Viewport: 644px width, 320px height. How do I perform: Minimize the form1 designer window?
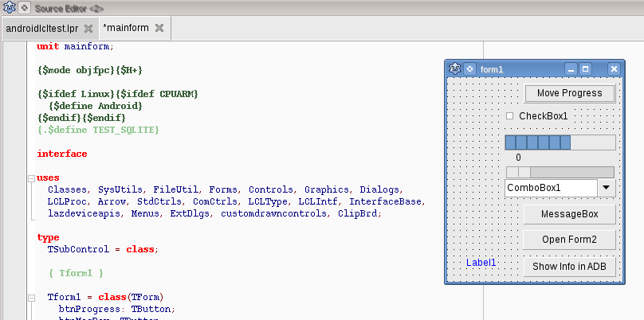click(571, 69)
